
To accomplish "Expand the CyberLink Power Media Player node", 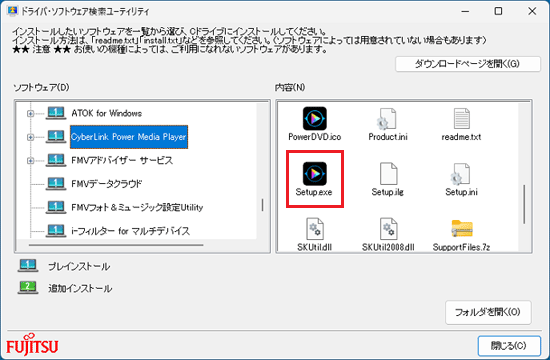I will [x=31, y=137].
